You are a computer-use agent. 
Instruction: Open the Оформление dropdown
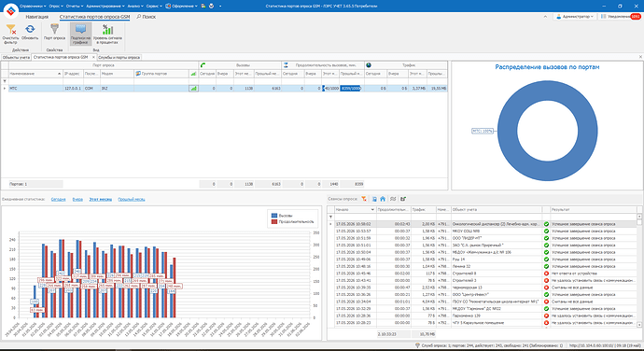point(182,7)
